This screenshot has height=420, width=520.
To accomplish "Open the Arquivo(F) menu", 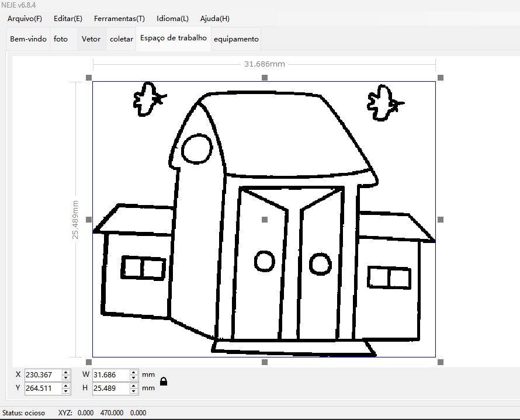I will point(25,19).
